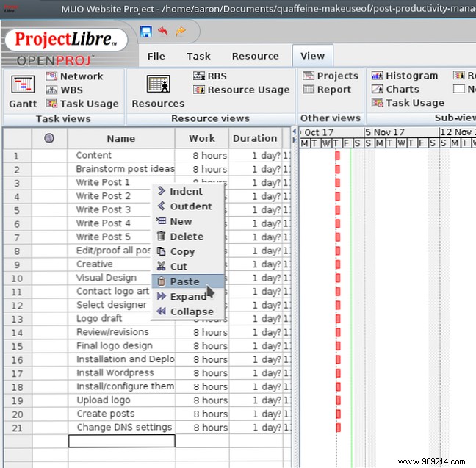
Task: Select the View ribbon tab
Action: pyautogui.click(x=313, y=56)
